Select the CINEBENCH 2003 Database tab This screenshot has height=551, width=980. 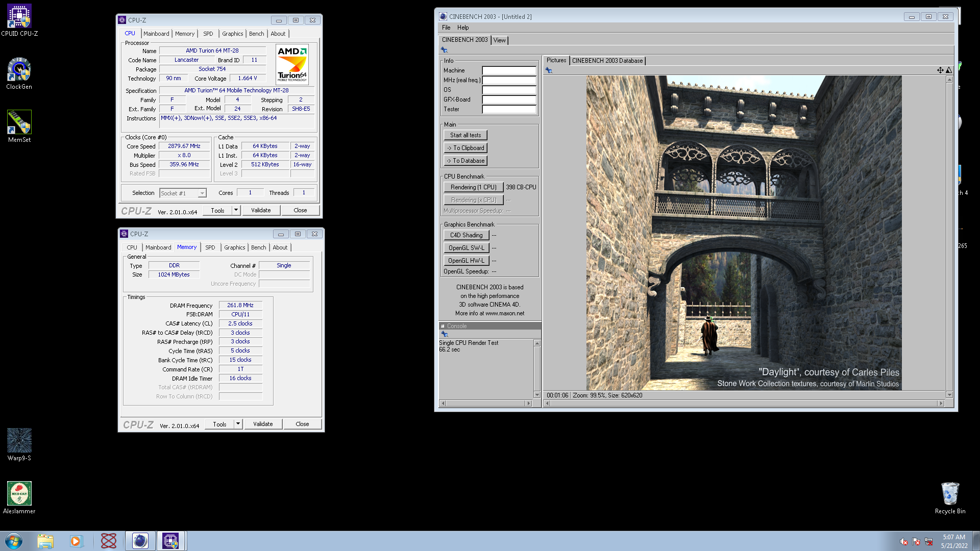[607, 61]
